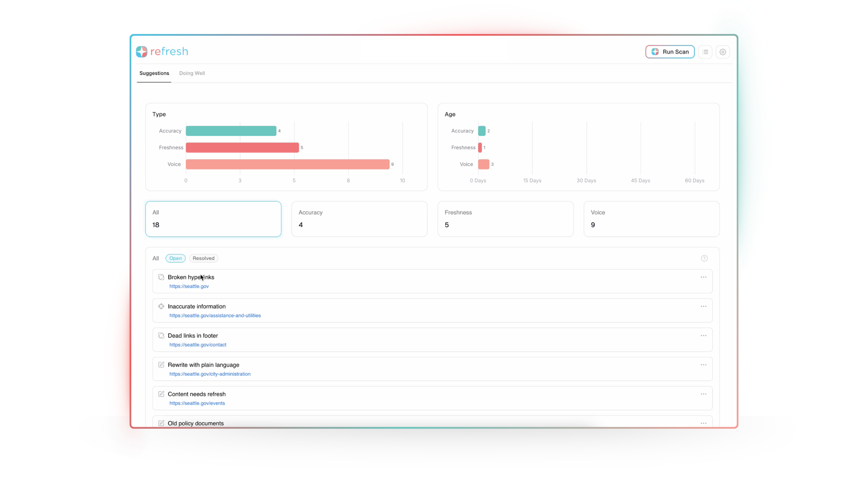The width and height of the screenshot is (868, 488).
Task: Click the Voice bar in Type chart
Action: pyautogui.click(x=287, y=164)
